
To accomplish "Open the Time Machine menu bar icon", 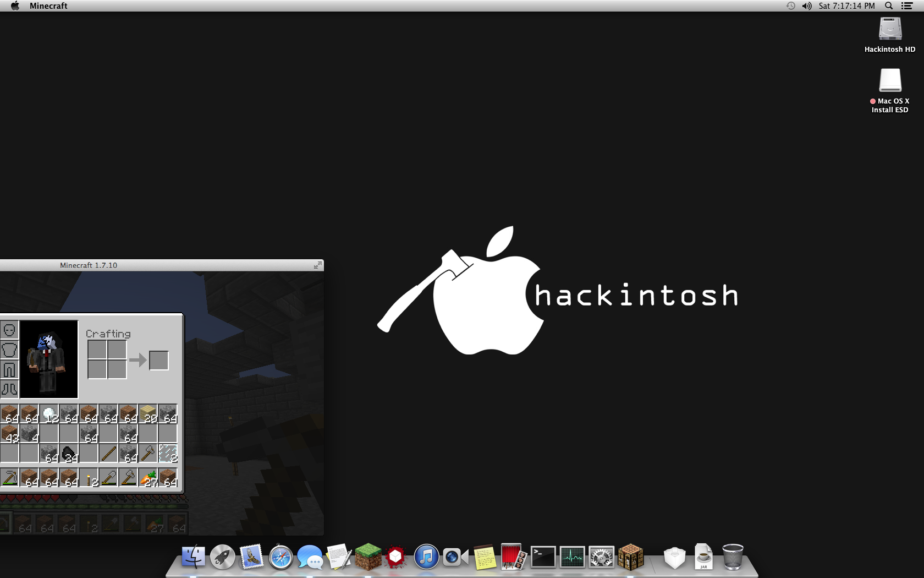I will pos(790,6).
